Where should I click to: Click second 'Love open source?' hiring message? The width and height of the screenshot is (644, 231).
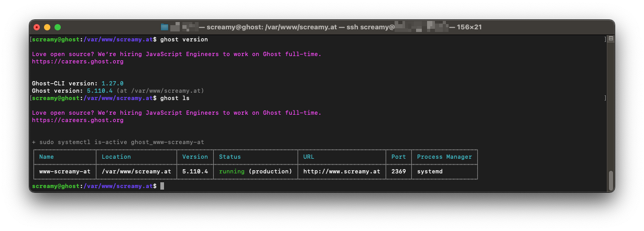point(177,113)
